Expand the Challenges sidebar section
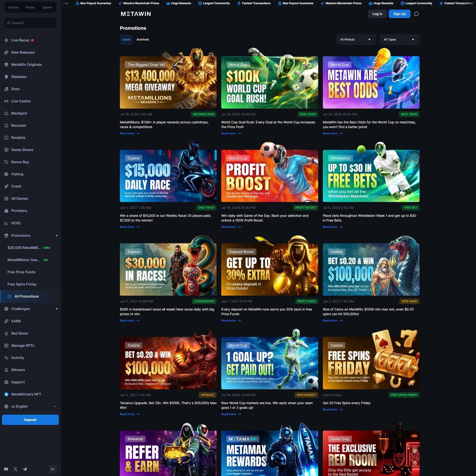Screen dimensions: 476x476 (x=57, y=309)
